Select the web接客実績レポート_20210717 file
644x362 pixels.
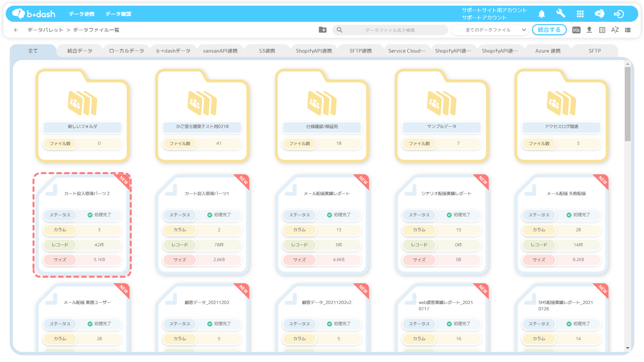pos(442,318)
